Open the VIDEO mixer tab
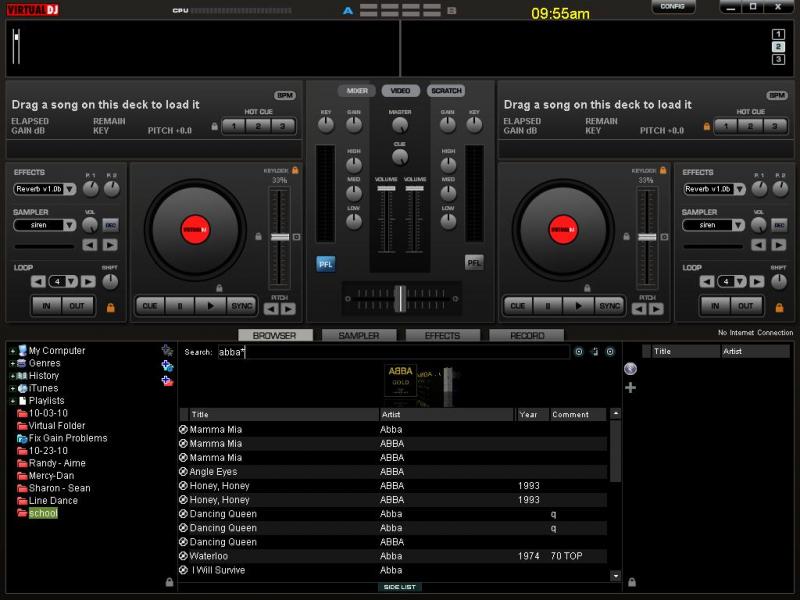 point(400,91)
